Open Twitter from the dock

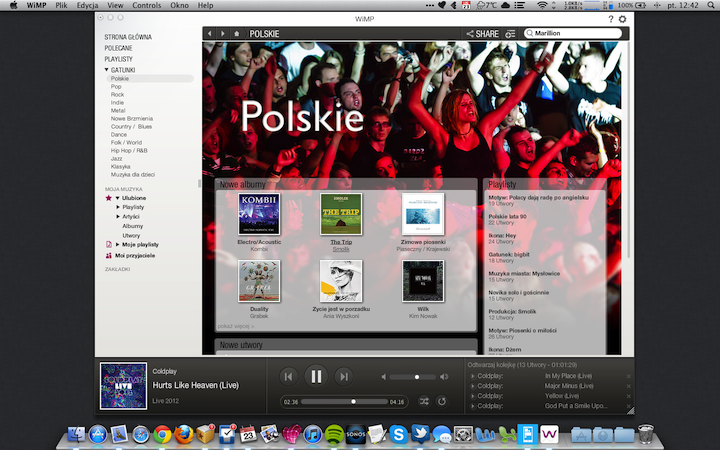click(x=420, y=434)
